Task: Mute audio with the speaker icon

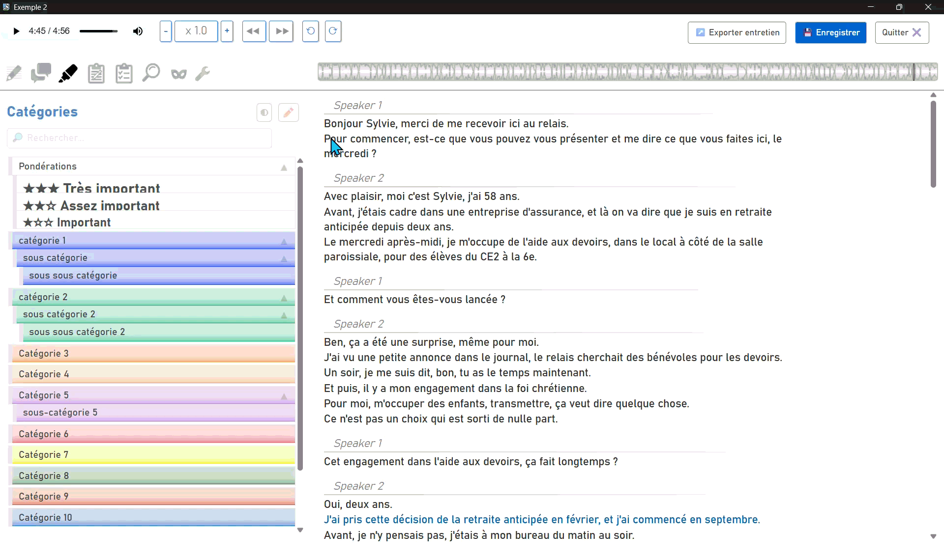Action: [138, 31]
